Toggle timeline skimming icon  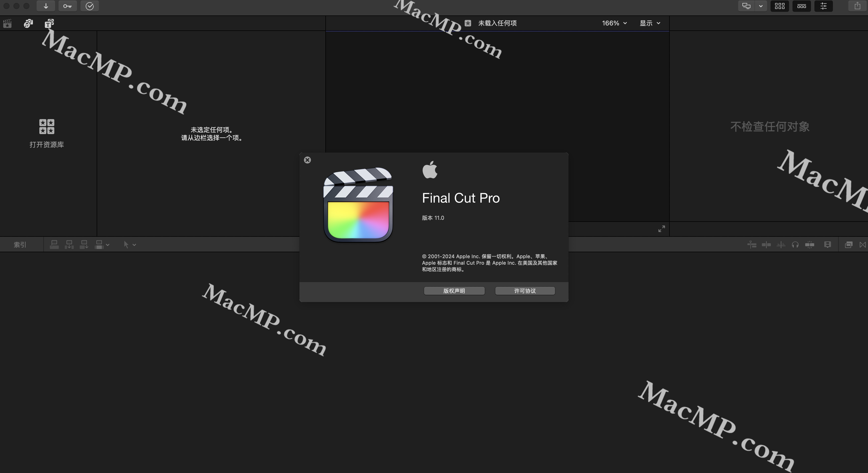tap(766, 245)
